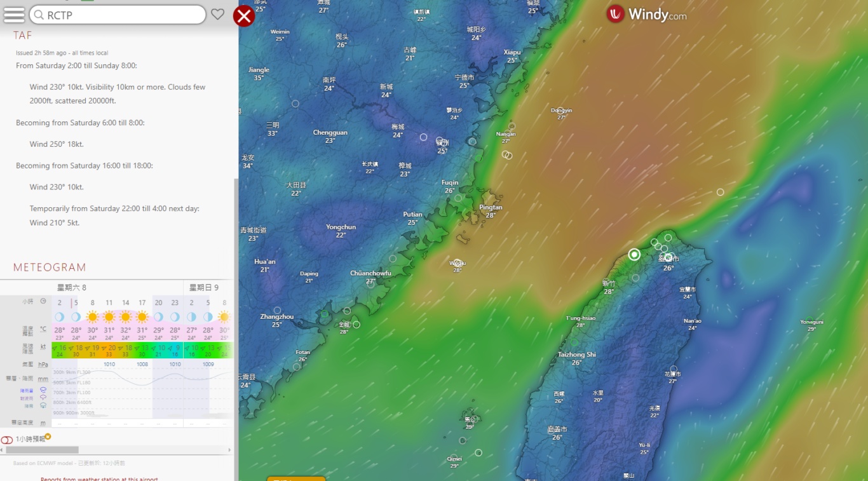Switch cloud base units via the m label
Viewport: 868px width, 481px height.
(x=43, y=423)
